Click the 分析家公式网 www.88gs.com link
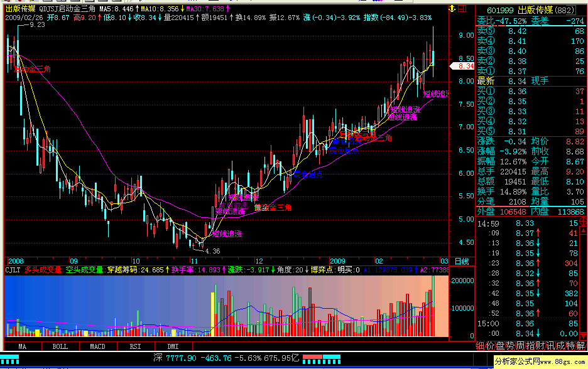The image size is (588, 369). point(540,362)
